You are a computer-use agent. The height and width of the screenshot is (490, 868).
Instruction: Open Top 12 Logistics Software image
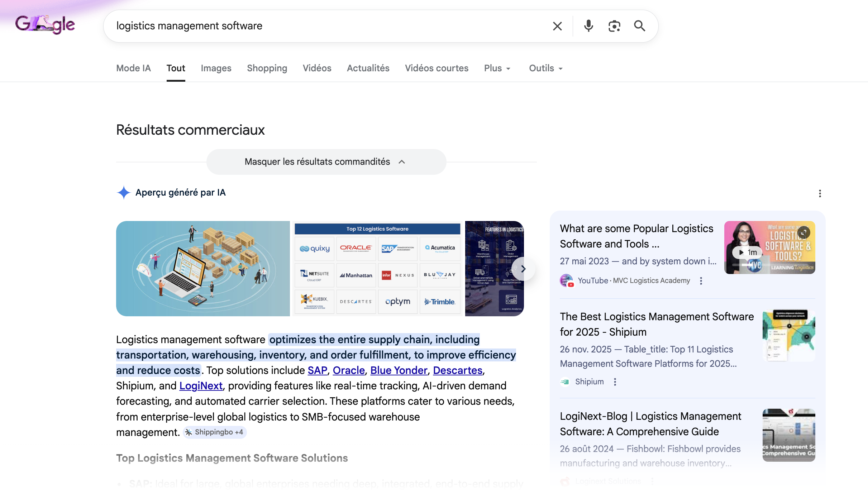point(377,269)
